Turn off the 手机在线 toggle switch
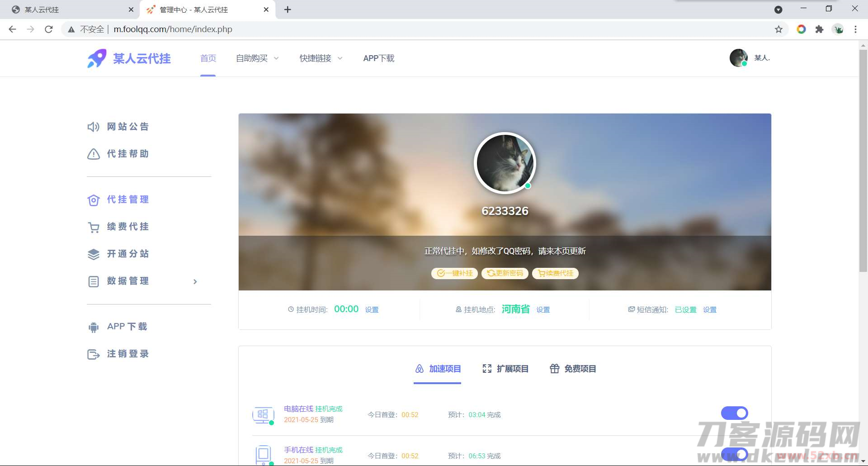The width and height of the screenshot is (868, 466). click(734, 454)
